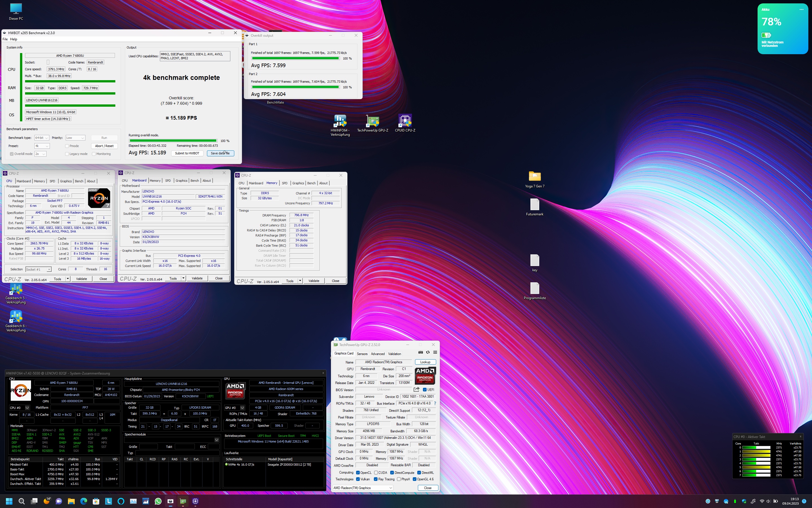Open the Dieser PC desktop icon

16,12
